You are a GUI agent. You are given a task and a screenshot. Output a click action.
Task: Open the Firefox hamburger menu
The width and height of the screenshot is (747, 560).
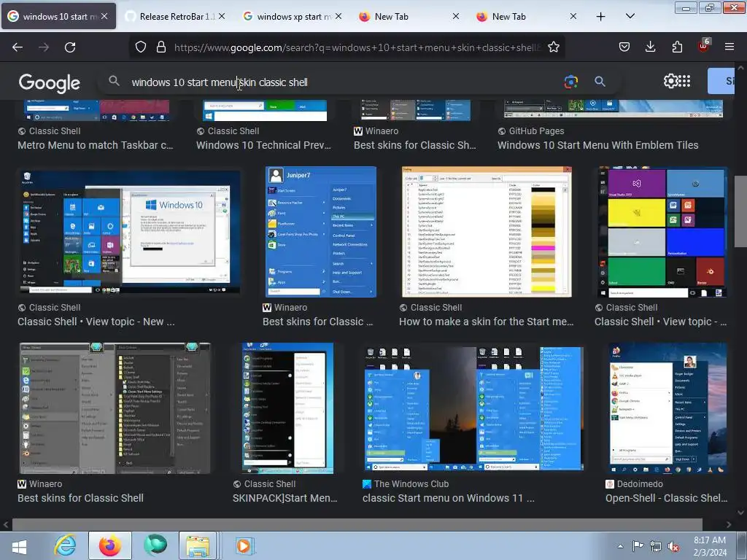[729, 47]
